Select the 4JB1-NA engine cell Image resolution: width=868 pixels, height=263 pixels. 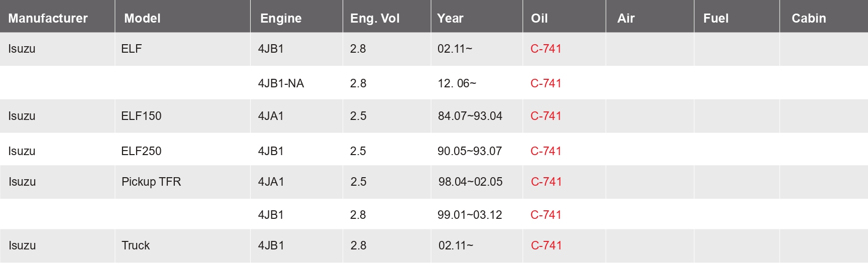[x=281, y=83]
